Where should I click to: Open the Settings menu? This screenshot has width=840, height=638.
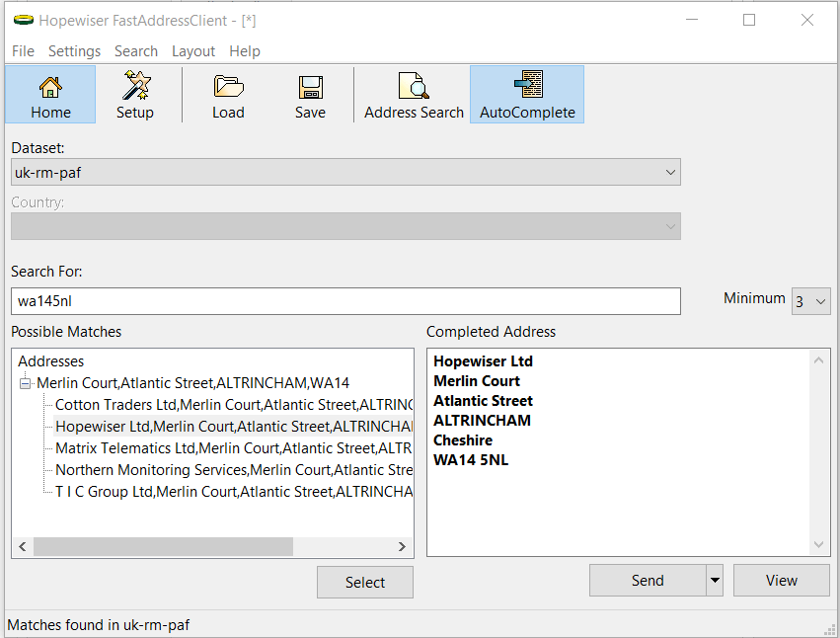click(x=74, y=51)
